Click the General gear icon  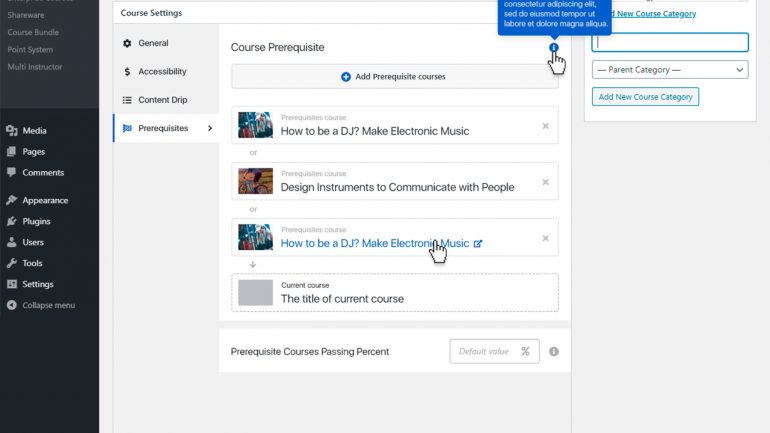(x=127, y=43)
